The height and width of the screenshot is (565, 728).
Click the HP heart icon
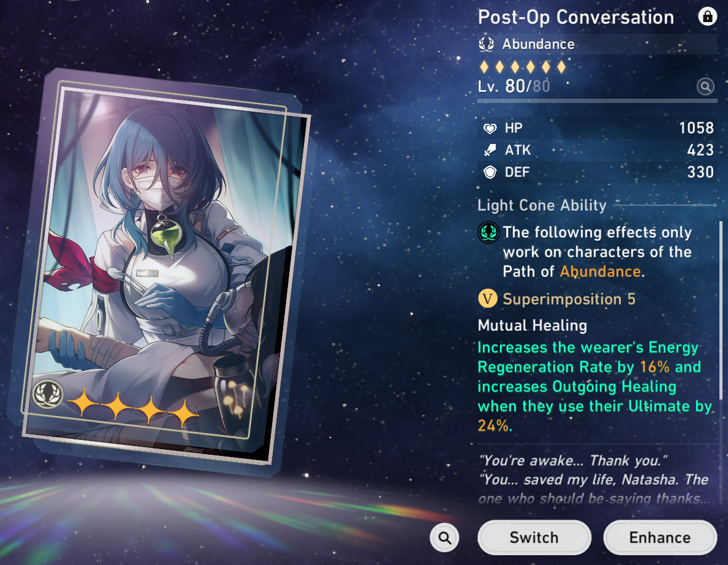click(490, 128)
